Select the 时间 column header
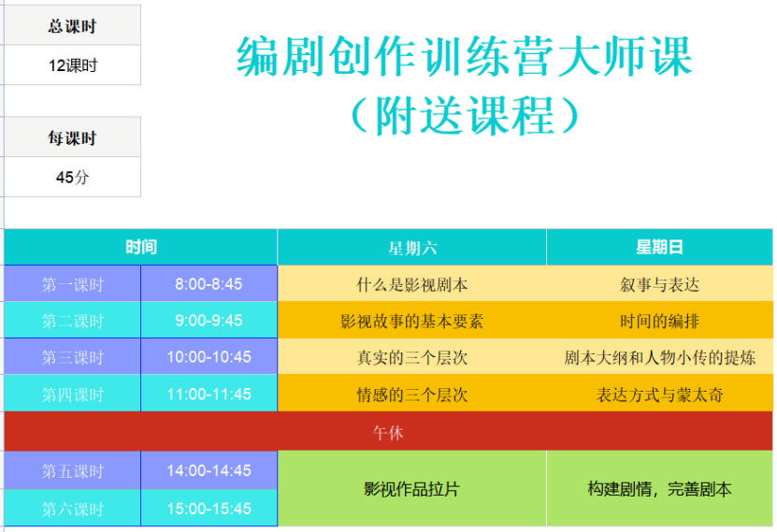777x532 pixels. (x=141, y=247)
